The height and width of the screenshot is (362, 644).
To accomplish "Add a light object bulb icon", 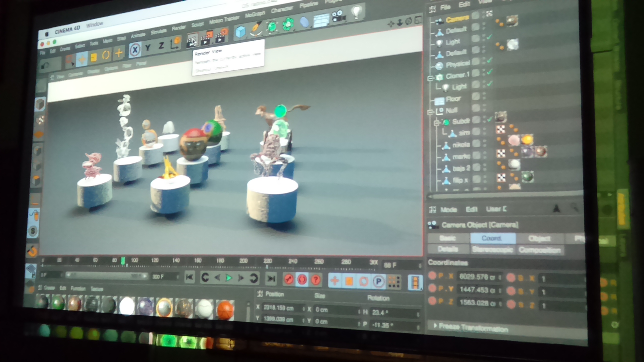I will [x=356, y=12].
